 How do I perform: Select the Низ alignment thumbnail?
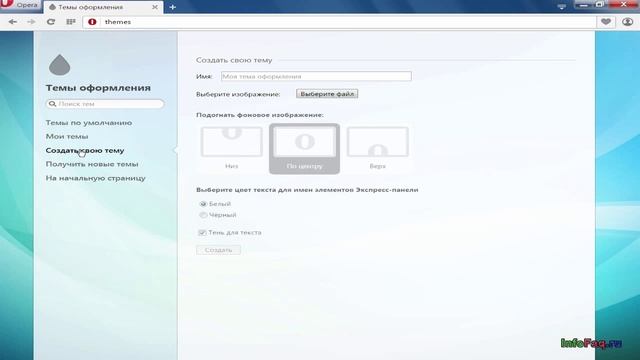click(231, 148)
